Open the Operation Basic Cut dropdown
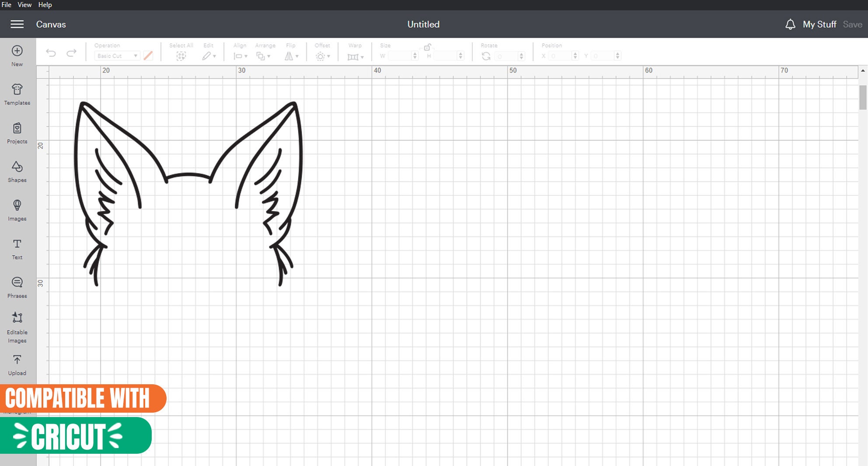868x466 pixels. click(x=117, y=56)
